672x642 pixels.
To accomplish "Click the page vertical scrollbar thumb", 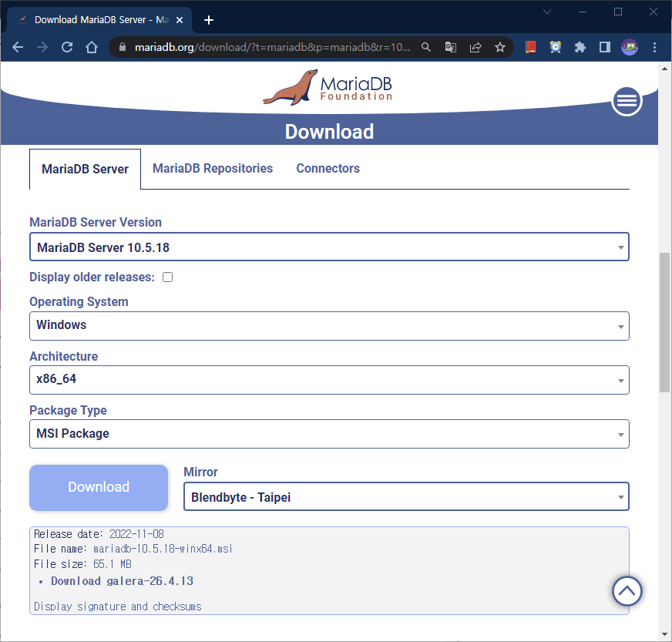I will coord(664,322).
